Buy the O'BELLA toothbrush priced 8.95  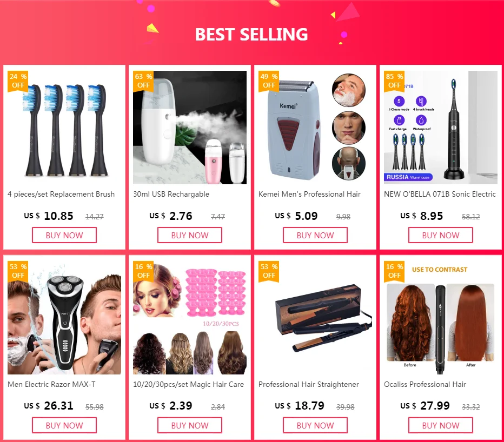click(441, 235)
